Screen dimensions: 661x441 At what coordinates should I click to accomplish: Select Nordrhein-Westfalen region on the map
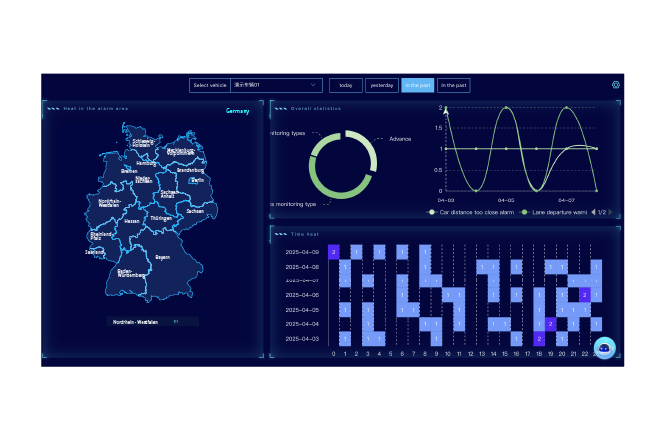[109, 203]
